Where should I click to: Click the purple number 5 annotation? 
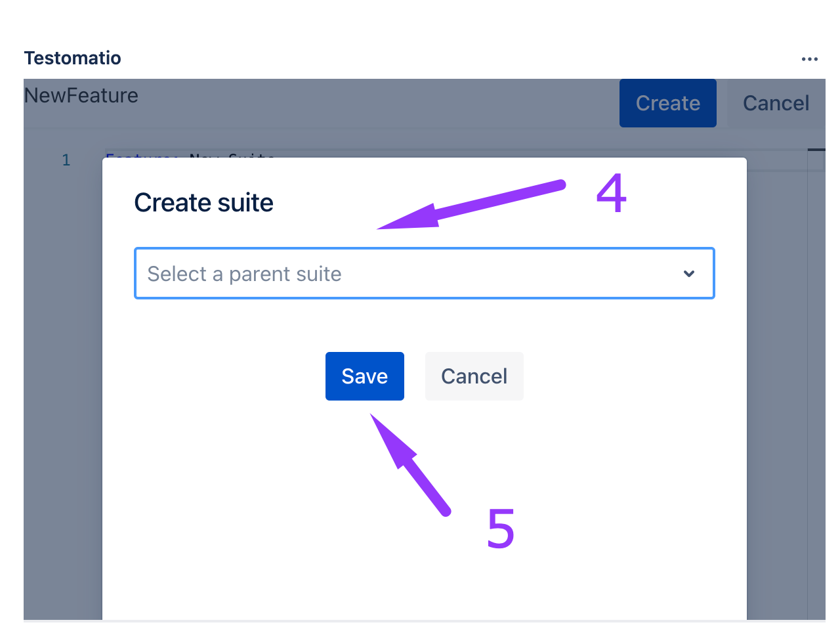[500, 529]
